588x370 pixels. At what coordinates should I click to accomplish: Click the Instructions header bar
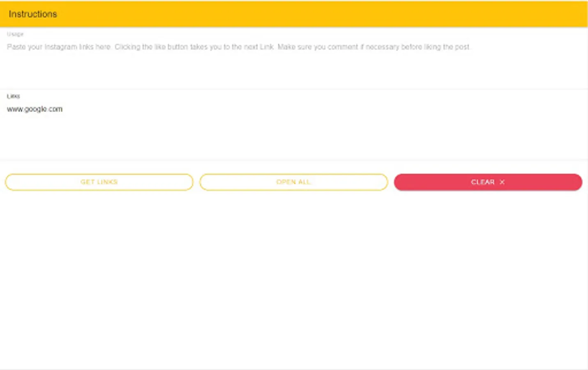click(x=294, y=14)
